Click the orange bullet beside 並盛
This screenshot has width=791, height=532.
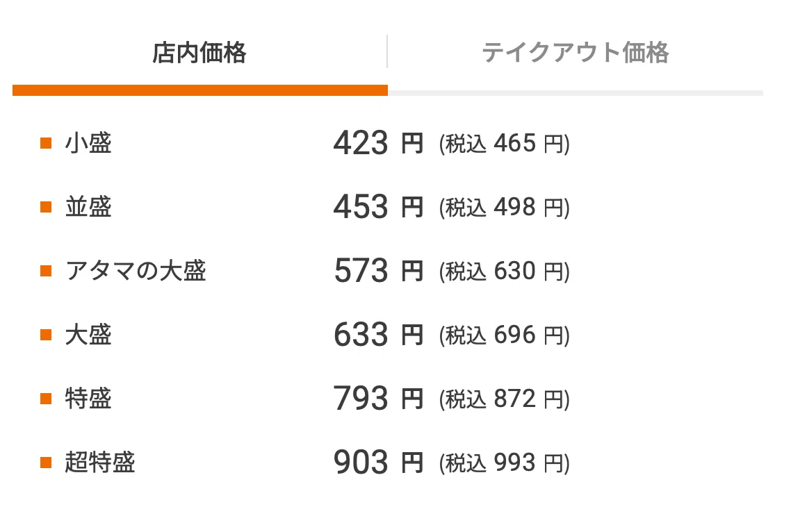[x=46, y=207]
